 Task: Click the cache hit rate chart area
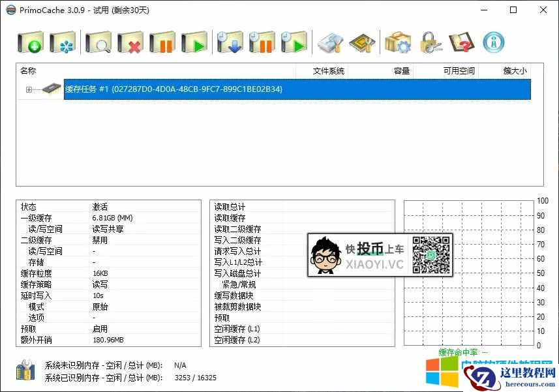pos(468,273)
